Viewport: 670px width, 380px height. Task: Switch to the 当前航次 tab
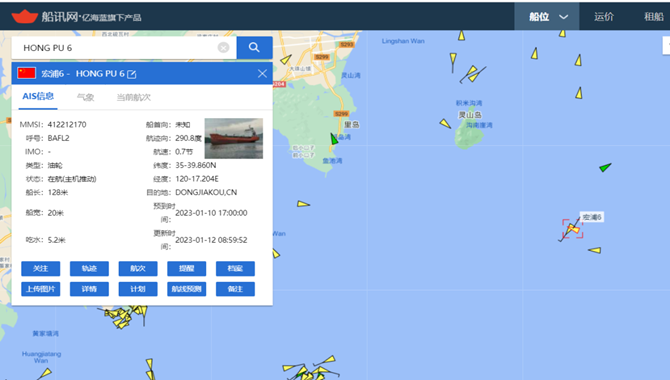tap(134, 97)
